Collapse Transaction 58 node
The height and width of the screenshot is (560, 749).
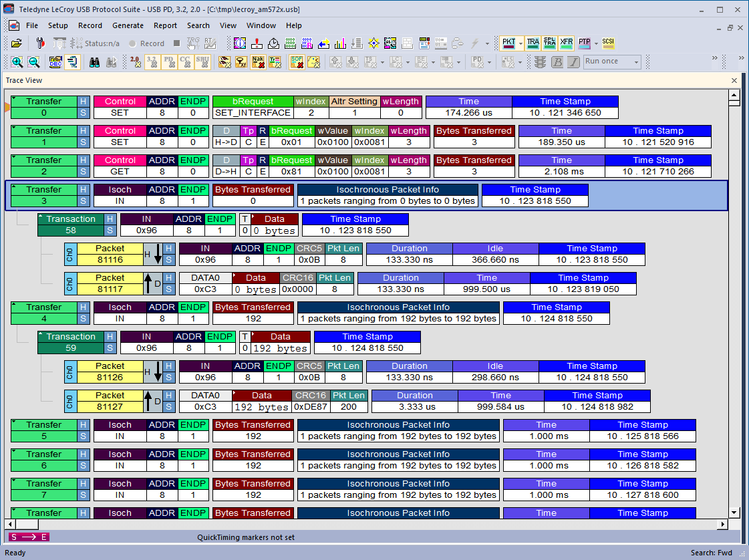click(x=41, y=216)
